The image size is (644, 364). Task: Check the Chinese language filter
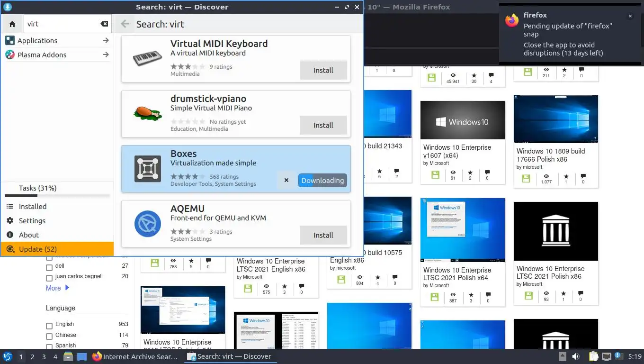coord(49,336)
